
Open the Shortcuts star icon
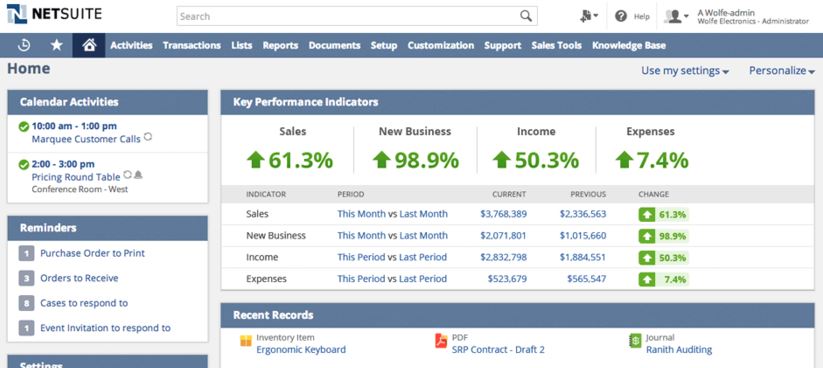pyautogui.click(x=56, y=46)
